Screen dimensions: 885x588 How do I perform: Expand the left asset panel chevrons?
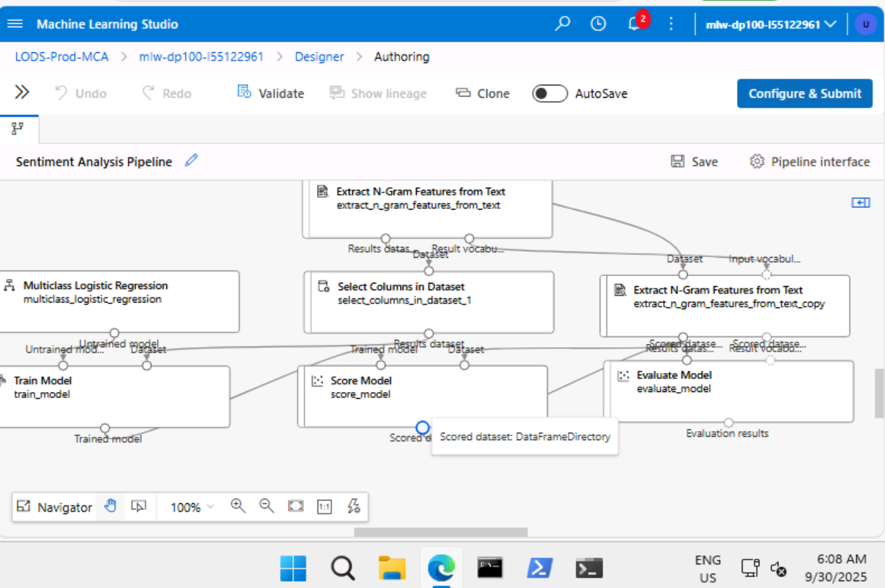pos(22,92)
